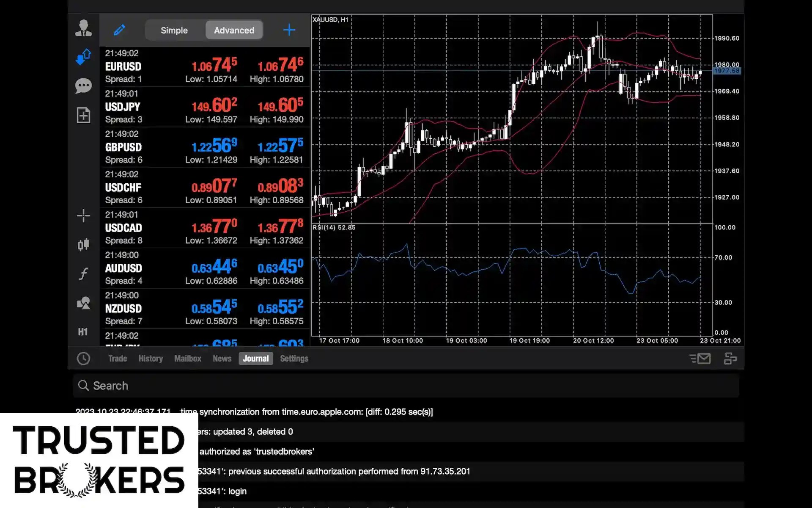
Task: Open the account profile icon
Action: click(x=83, y=28)
